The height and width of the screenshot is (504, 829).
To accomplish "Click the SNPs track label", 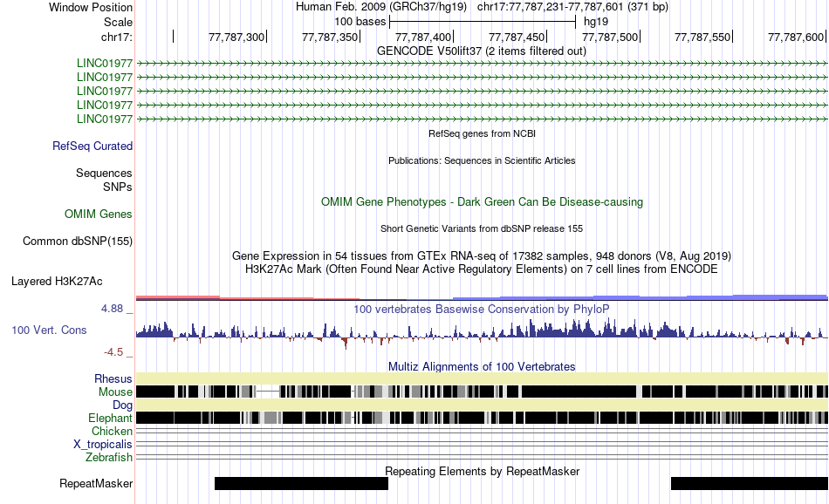I will tap(118, 187).
